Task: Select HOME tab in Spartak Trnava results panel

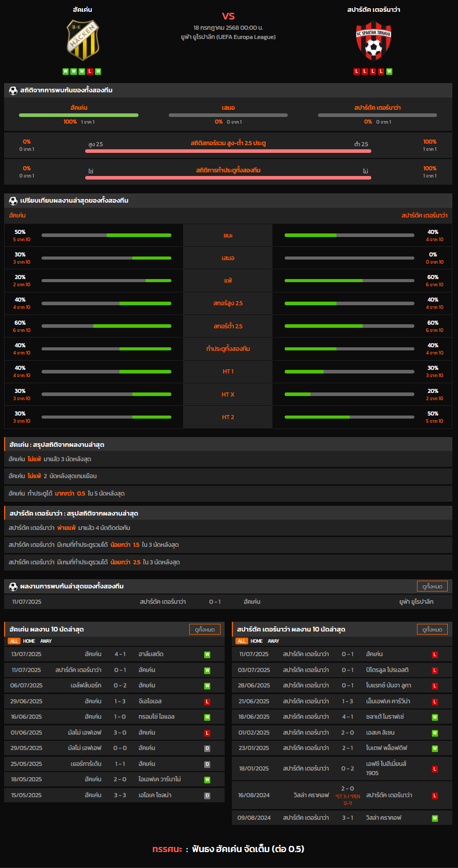Action: coord(256,641)
